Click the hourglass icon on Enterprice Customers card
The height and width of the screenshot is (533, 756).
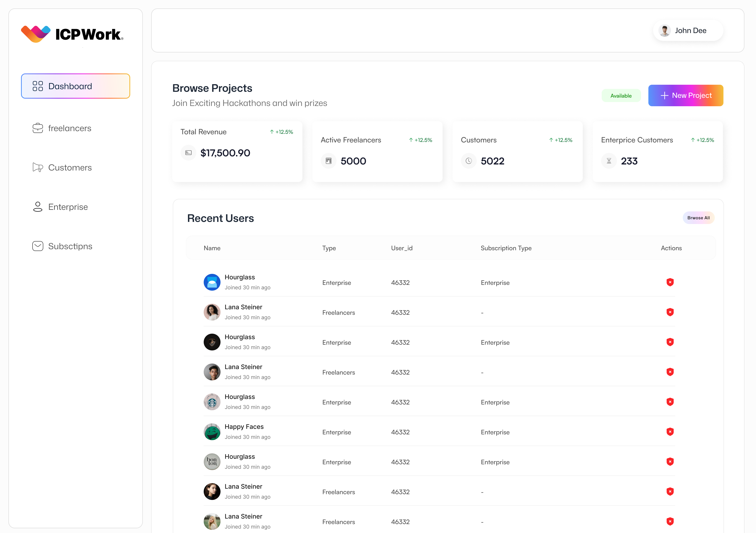click(608, 161)
